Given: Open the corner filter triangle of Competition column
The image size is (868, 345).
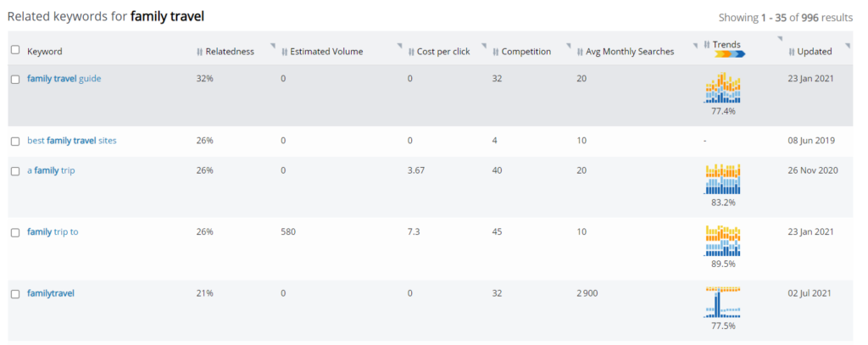Looking at the screenshot, I should tap(568, 46).
